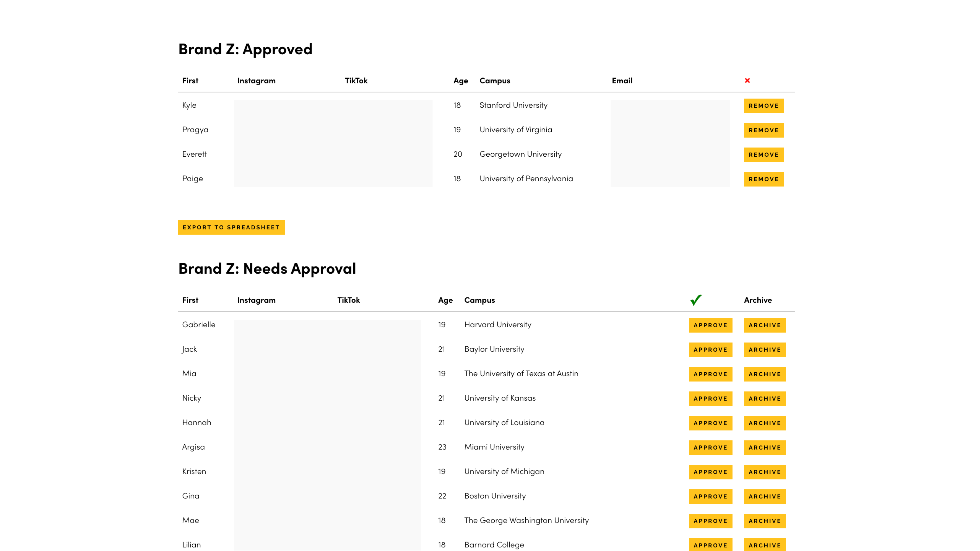Remove Everett from approved list
980x551 pixels.
click(x=764, y=155)
